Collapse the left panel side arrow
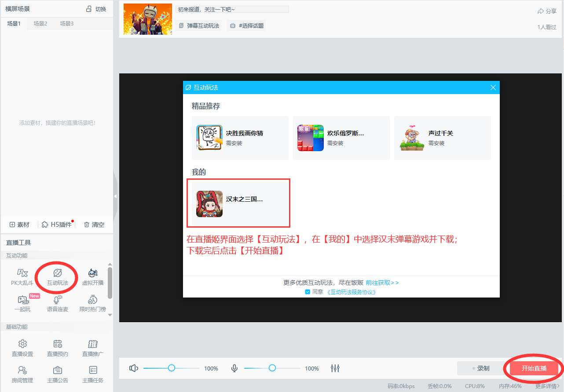The image size is (564, 392). 115,196
